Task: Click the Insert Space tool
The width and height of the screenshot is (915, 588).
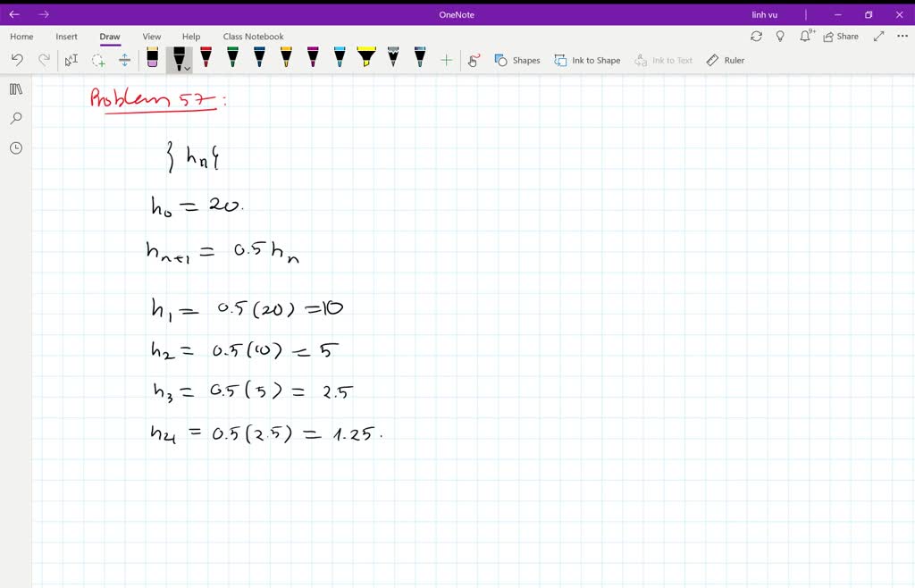Action: pyautogui.click(x=124, y=60)
